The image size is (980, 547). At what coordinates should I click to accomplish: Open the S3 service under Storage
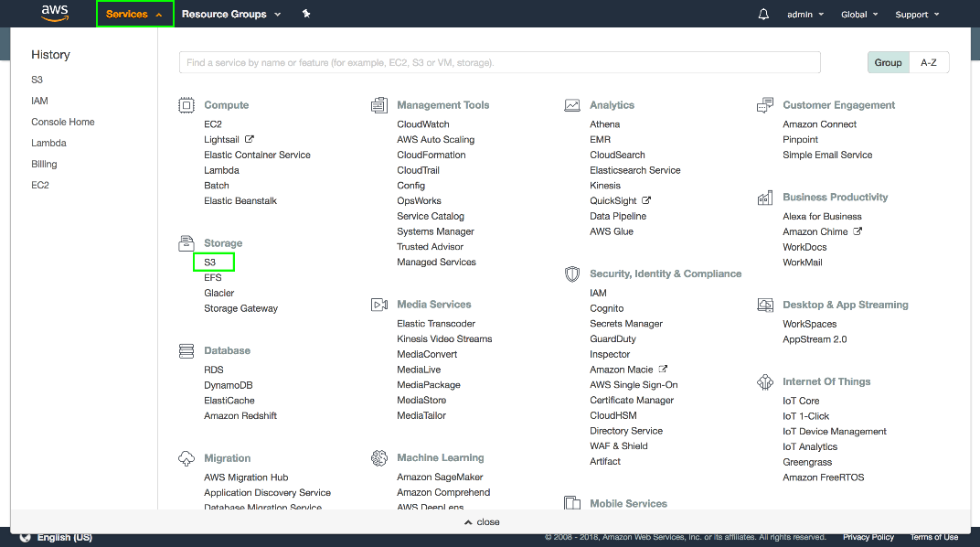pos(210,263)
